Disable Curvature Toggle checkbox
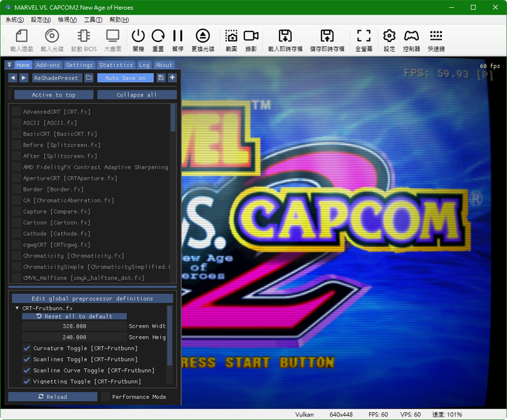Screen dimensions: 507x420 (27, 348)
